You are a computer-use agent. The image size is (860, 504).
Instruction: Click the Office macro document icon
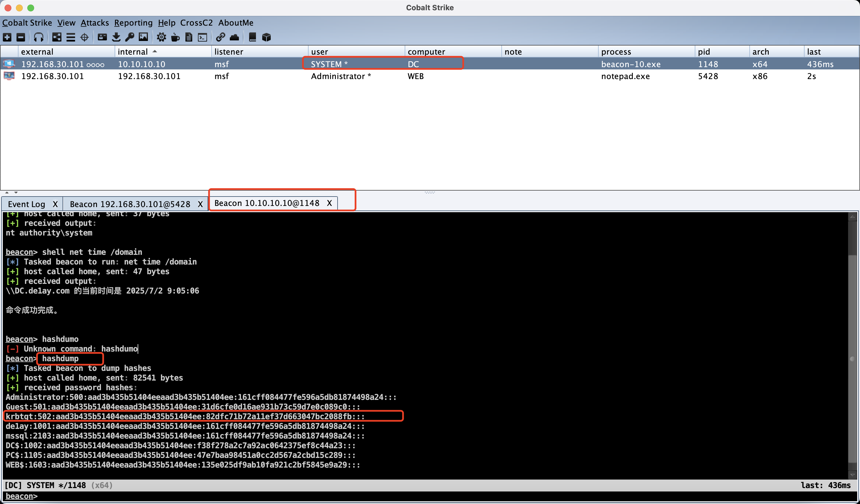[x=189, y=37]
